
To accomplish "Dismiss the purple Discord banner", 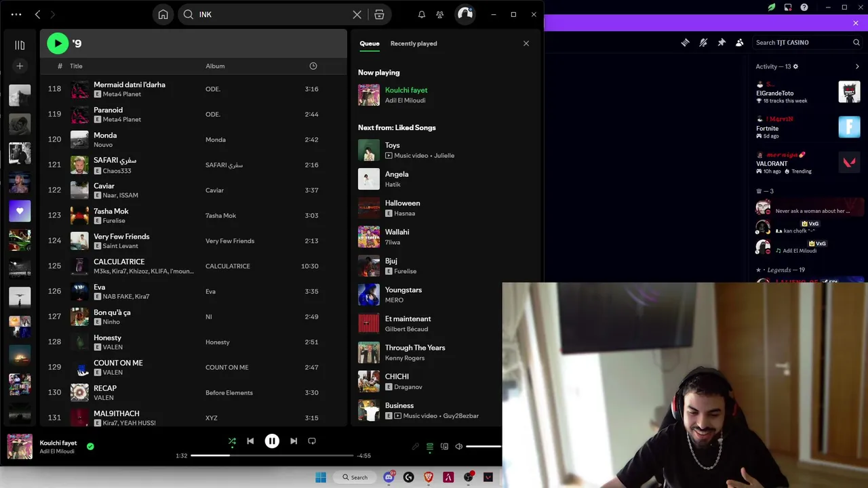I will tap(856, 23).
